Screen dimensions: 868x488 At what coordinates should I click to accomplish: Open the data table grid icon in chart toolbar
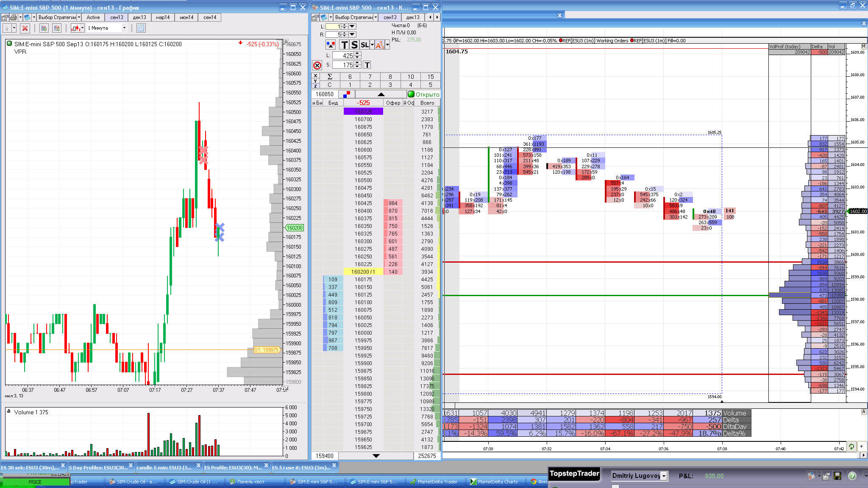141,28
